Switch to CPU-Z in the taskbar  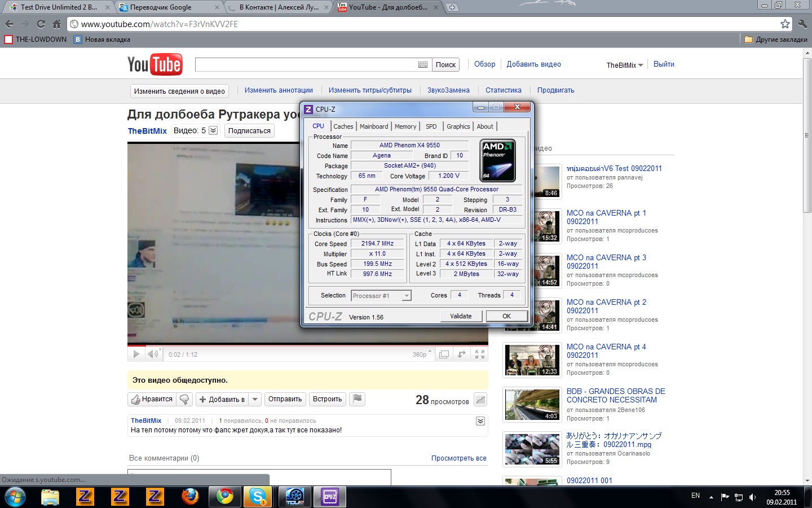(x=330, y=497)
